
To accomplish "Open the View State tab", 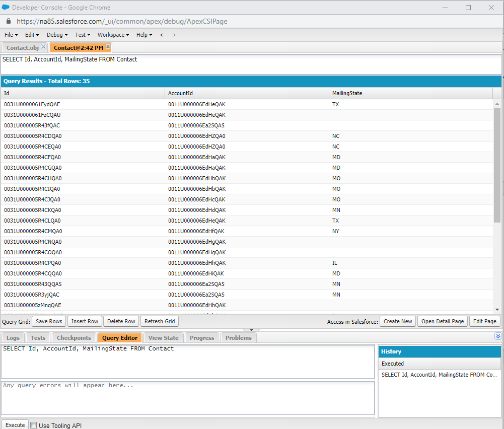I will click(163, 338).
